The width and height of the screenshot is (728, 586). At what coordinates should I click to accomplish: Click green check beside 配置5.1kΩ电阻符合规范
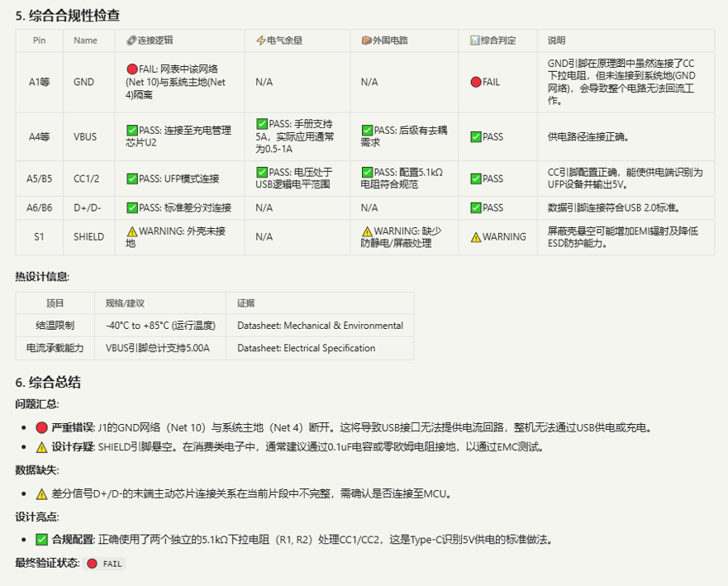tap(367, 172)
